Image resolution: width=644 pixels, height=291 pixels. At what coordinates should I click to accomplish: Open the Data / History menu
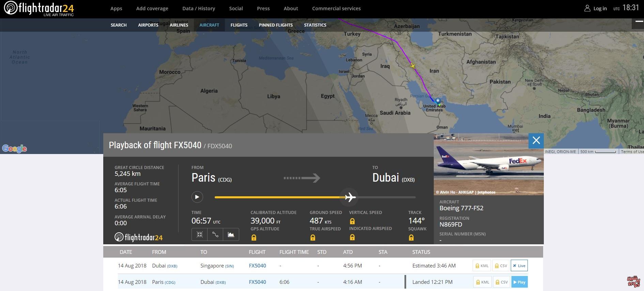click(199, 9)
